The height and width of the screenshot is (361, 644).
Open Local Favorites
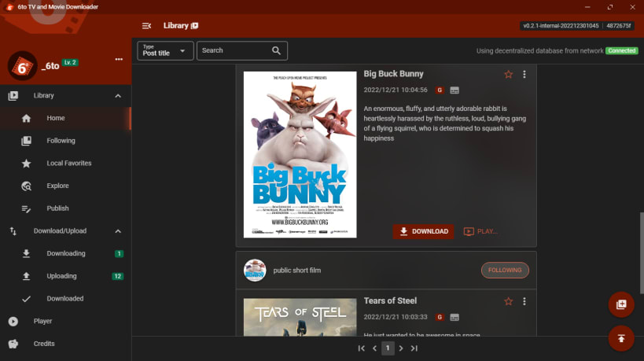point(66,164)
